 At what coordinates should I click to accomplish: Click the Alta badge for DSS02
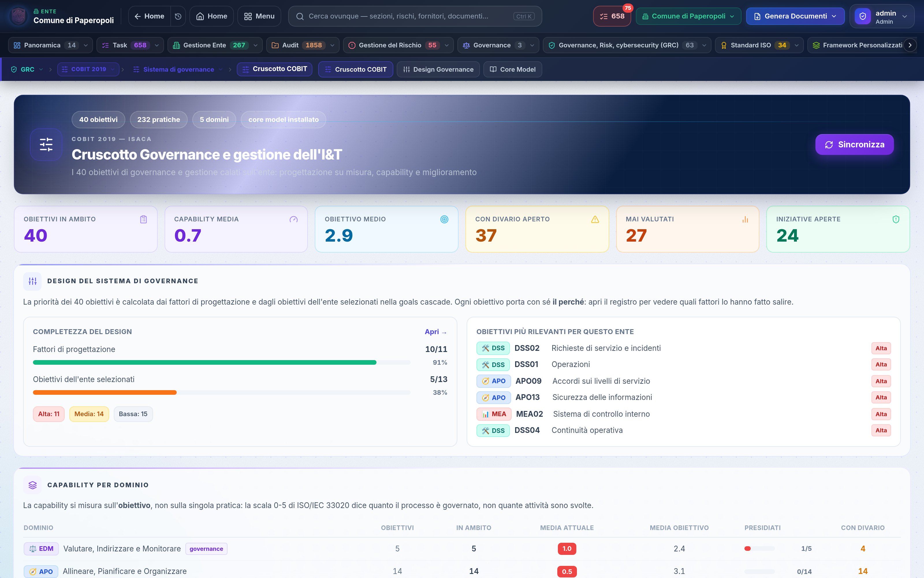pyautogui.click(x=881, y=348)
